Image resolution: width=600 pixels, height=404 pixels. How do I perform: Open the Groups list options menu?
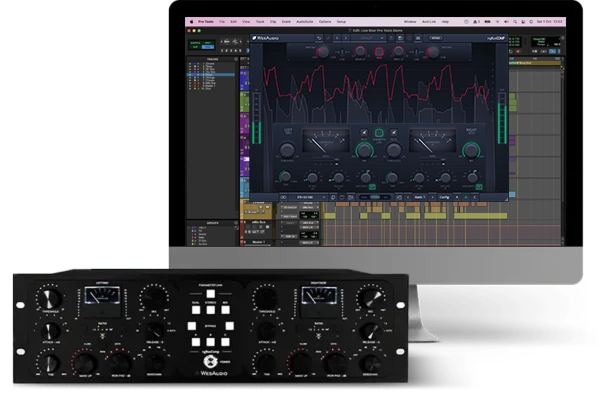point(236,223)
